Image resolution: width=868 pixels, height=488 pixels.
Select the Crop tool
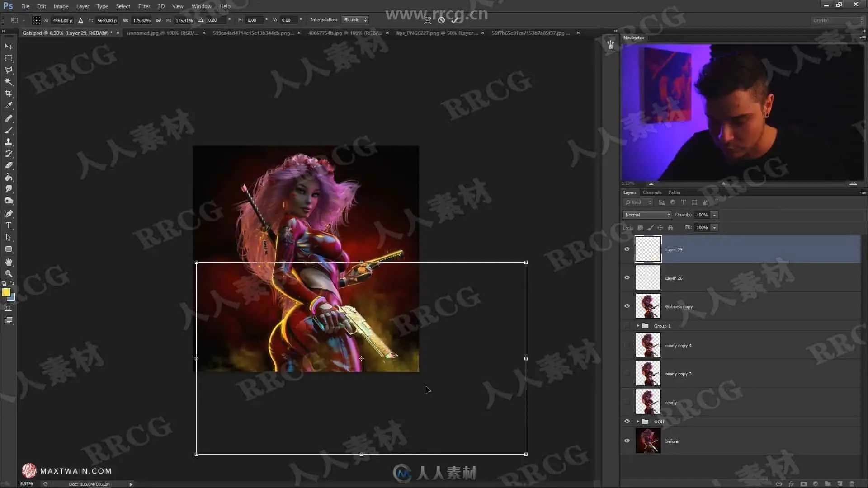pos(9,94)
